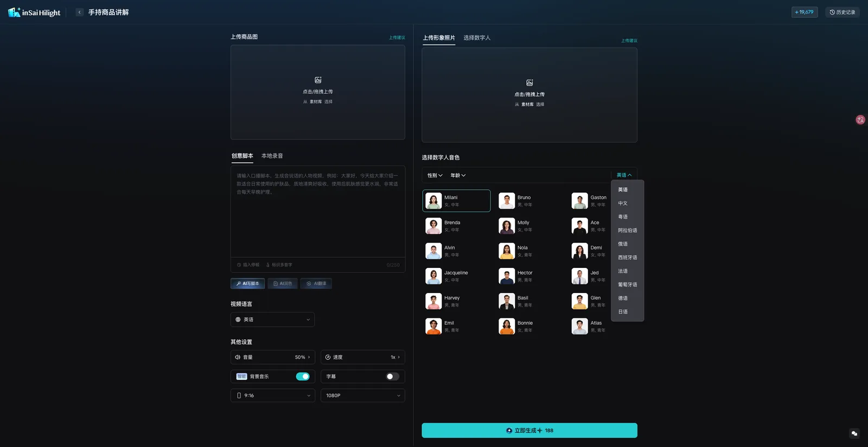Click AI润色 button
The width and height of the screenshot is (868, 447).
tap(283, 284)
